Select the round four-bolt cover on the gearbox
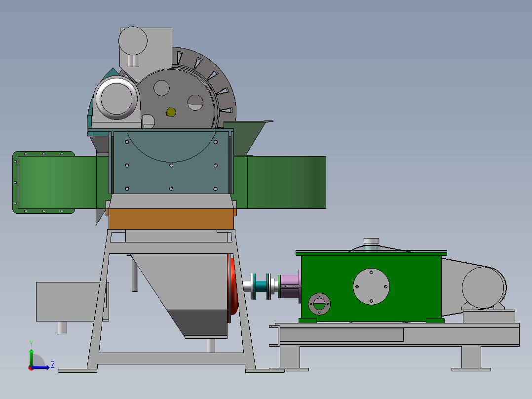Image resolution: width=532 pixels, height=399 pixels. tap(371, 286)
